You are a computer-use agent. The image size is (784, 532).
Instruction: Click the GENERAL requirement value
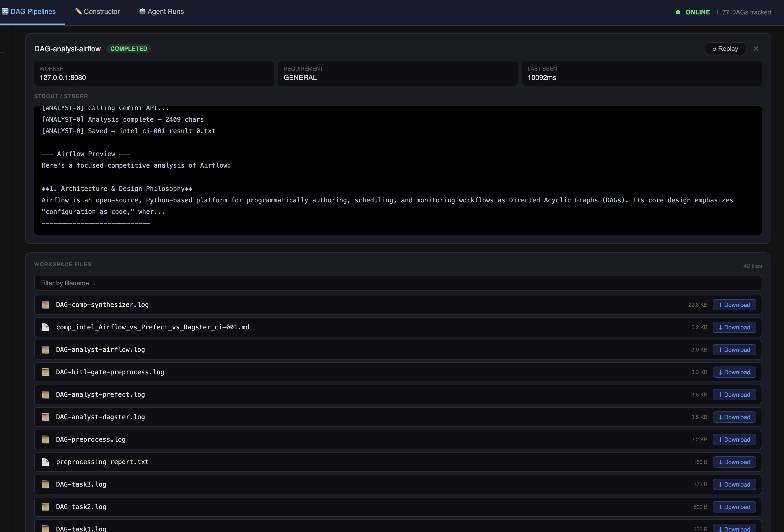click(300, 78)
